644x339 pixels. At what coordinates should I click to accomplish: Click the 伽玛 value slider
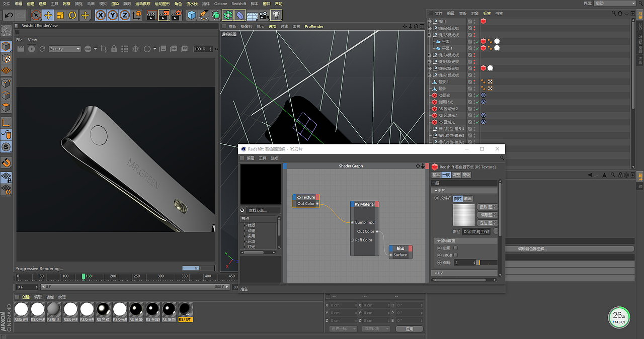click(488, 263)
